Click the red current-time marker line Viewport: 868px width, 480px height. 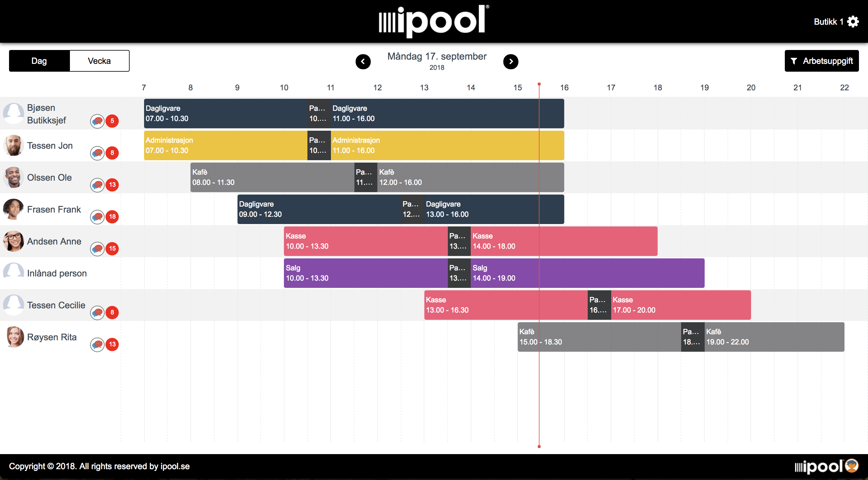[x=539, y=235]
